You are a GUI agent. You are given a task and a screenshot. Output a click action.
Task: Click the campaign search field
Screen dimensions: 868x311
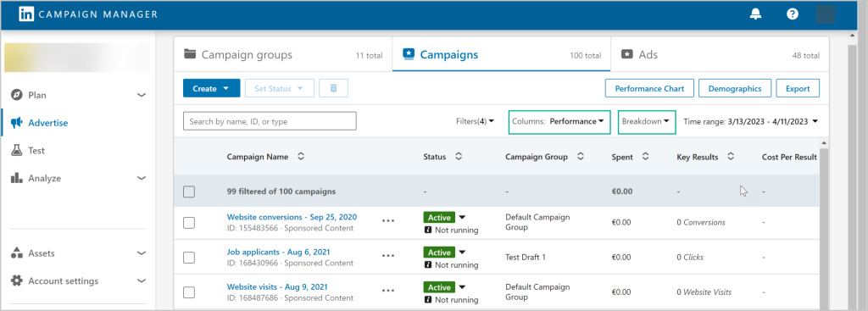(270, 121)
